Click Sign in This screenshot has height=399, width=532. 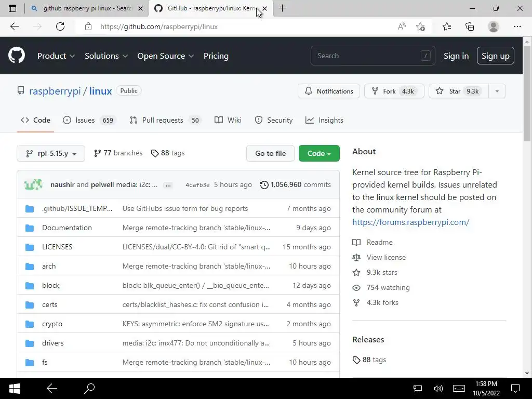(x=456, y=56)
